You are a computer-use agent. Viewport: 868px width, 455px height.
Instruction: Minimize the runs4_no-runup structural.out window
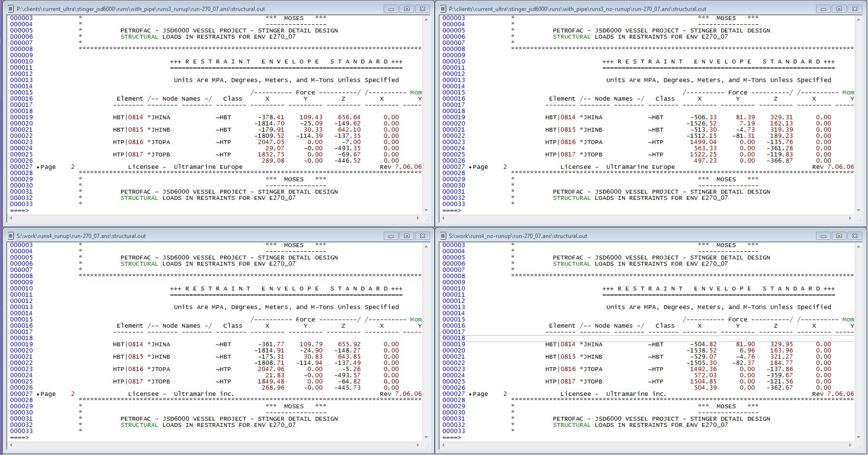point(823,236)
